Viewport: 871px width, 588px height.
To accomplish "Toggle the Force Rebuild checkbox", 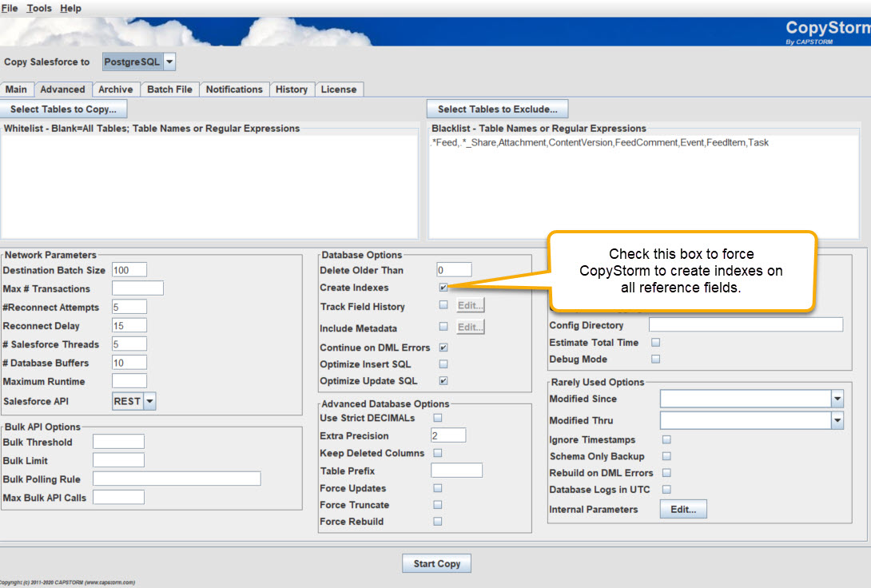I will point(437,521).
